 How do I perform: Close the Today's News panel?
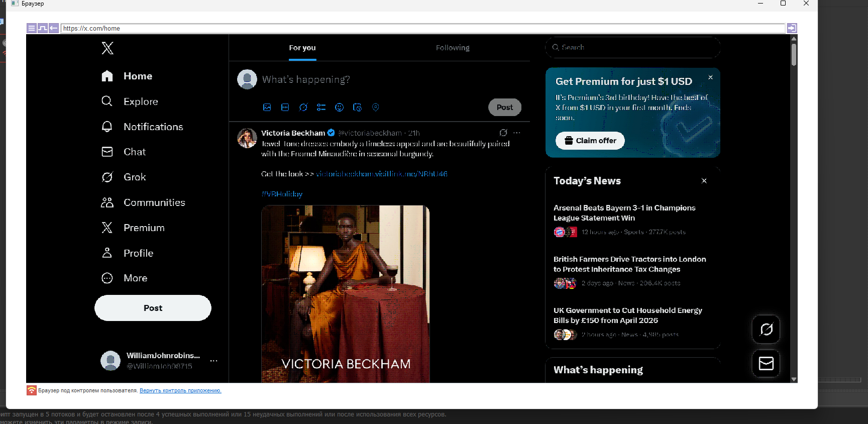[704, 181]
